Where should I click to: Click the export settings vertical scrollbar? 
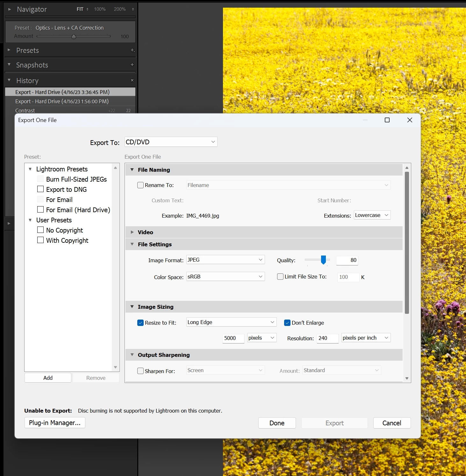click(x=407, y=243)
